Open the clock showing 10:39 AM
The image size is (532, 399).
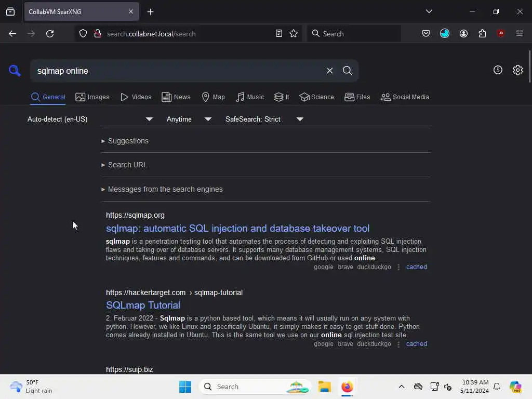(x=474, y=387)
